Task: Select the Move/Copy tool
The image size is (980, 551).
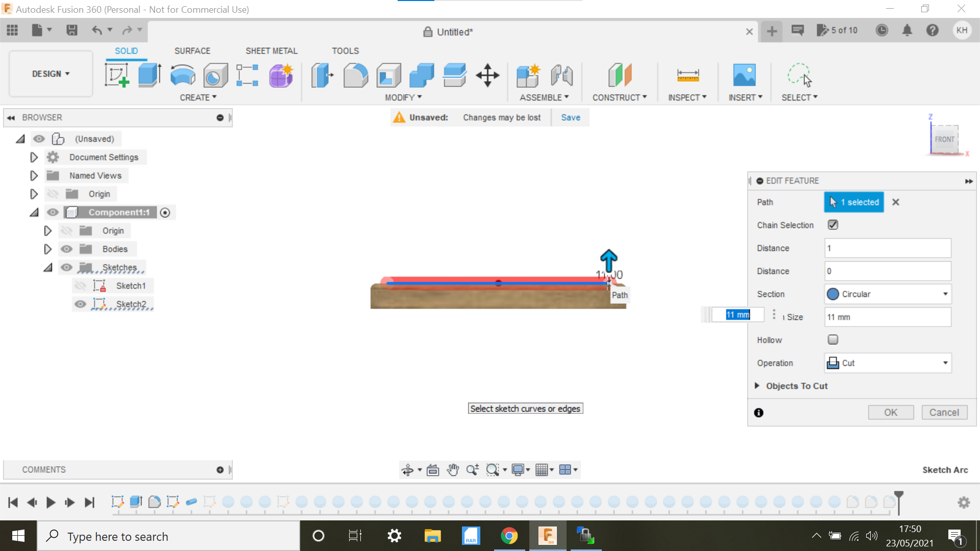Action: 487,75
